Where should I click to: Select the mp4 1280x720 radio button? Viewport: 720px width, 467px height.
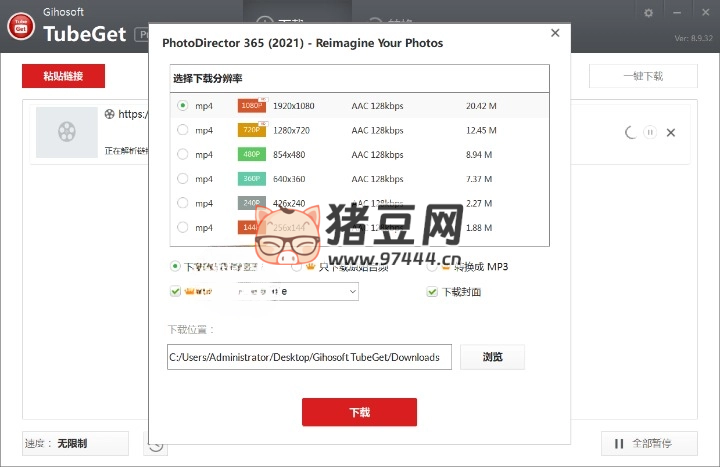[182, 130]
